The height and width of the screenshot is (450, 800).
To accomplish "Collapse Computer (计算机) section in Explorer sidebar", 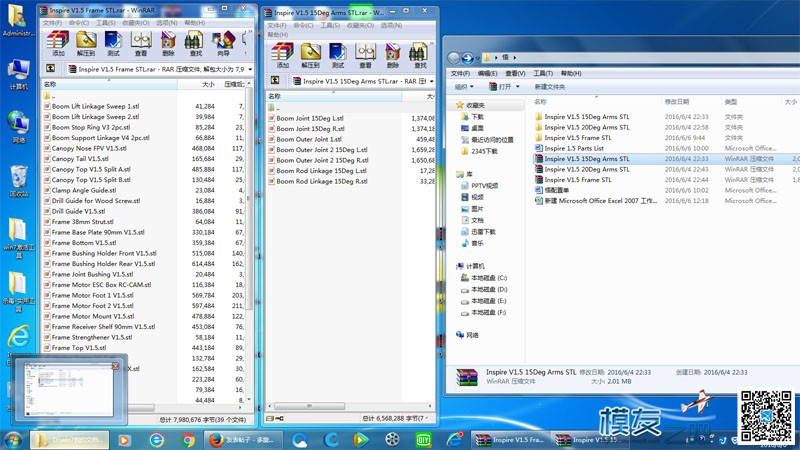I will [x=470, y=266].
